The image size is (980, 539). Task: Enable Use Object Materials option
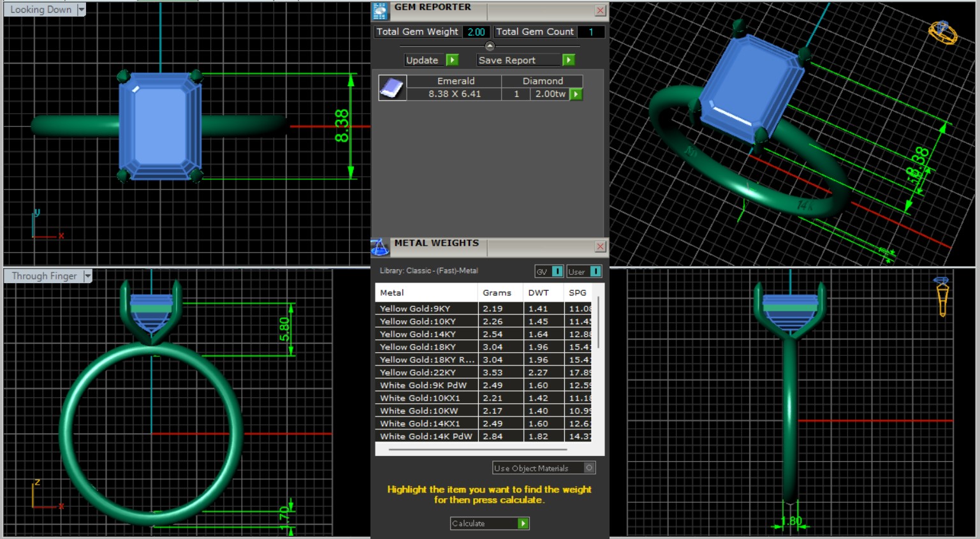pyautogui.click(x=589, y=468)
